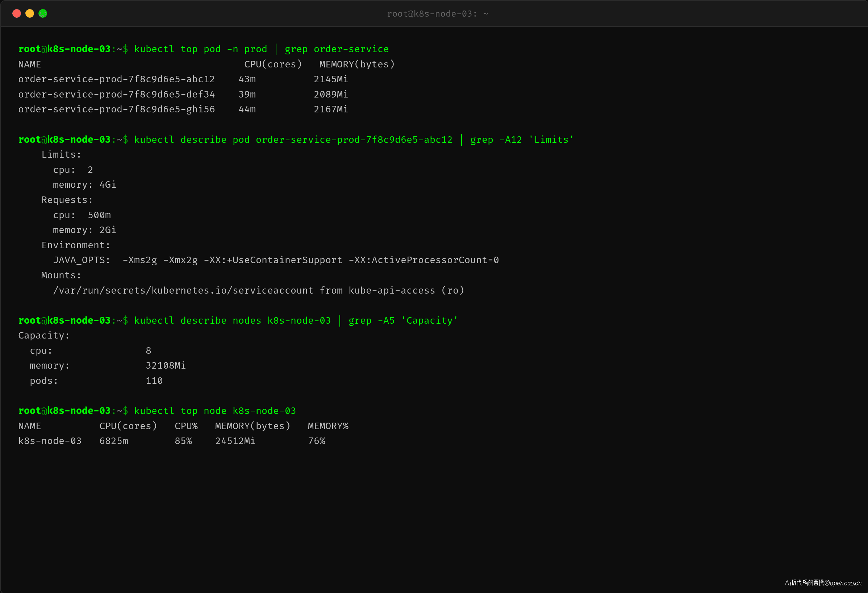Click the 'Capacity:' line
Image resolution: width=868 pixels, height=593 pixels.
pyautogui.click(x=44, y=336)
